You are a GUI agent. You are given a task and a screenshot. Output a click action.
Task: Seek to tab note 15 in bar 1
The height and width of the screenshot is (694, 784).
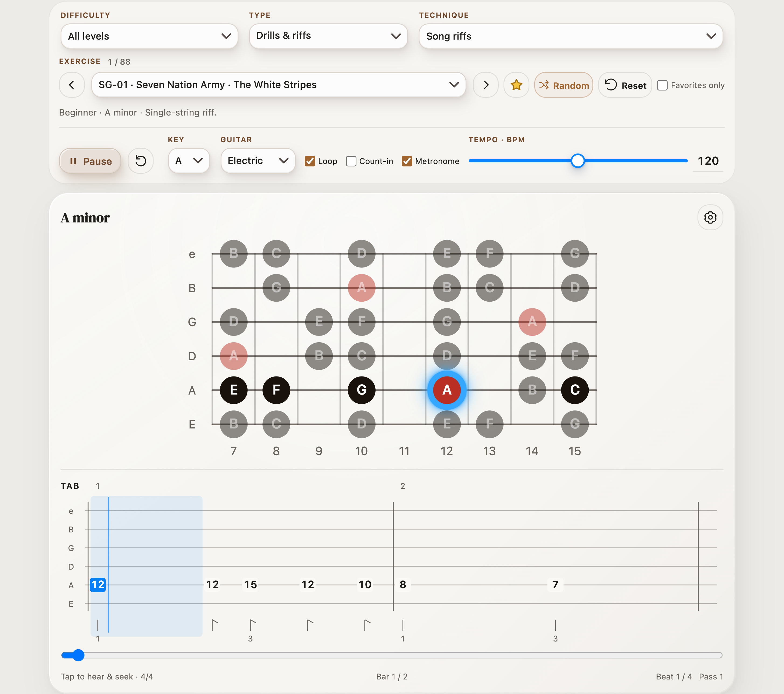(251, 584)
